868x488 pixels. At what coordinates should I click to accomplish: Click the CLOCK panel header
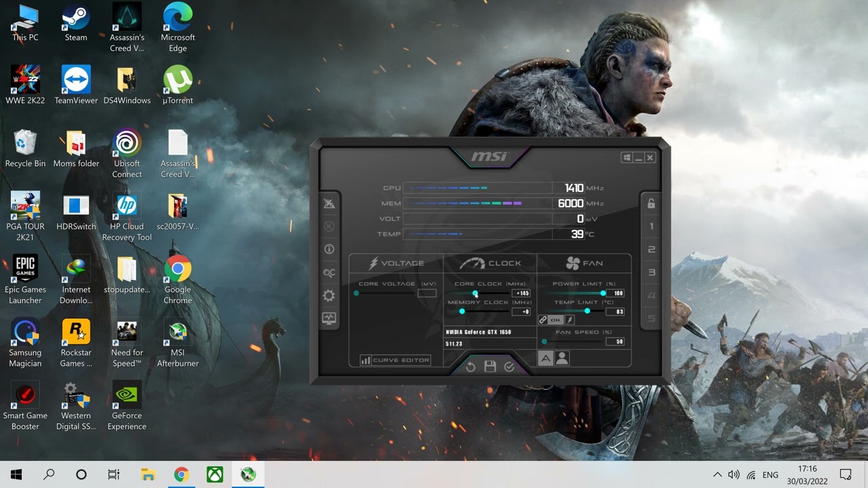click(x=490, y=263)
